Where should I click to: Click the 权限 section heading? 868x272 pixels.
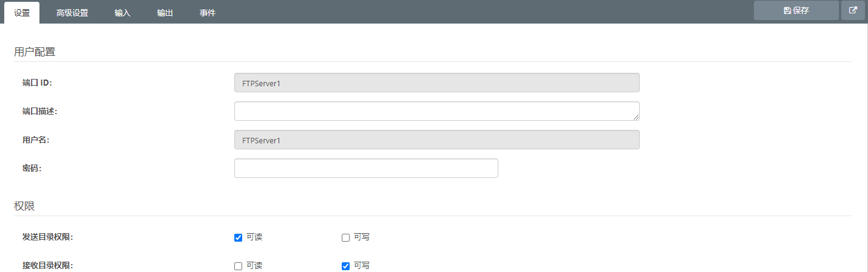24,206
